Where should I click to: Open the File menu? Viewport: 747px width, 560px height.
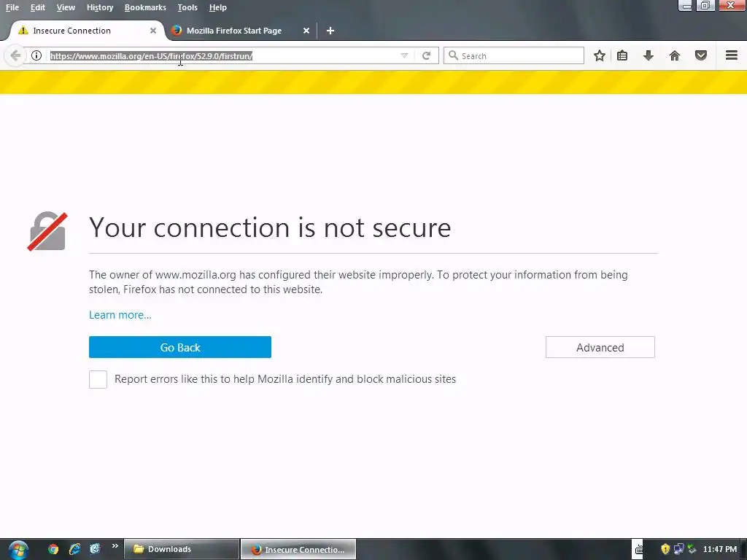[x=12, y=7]
